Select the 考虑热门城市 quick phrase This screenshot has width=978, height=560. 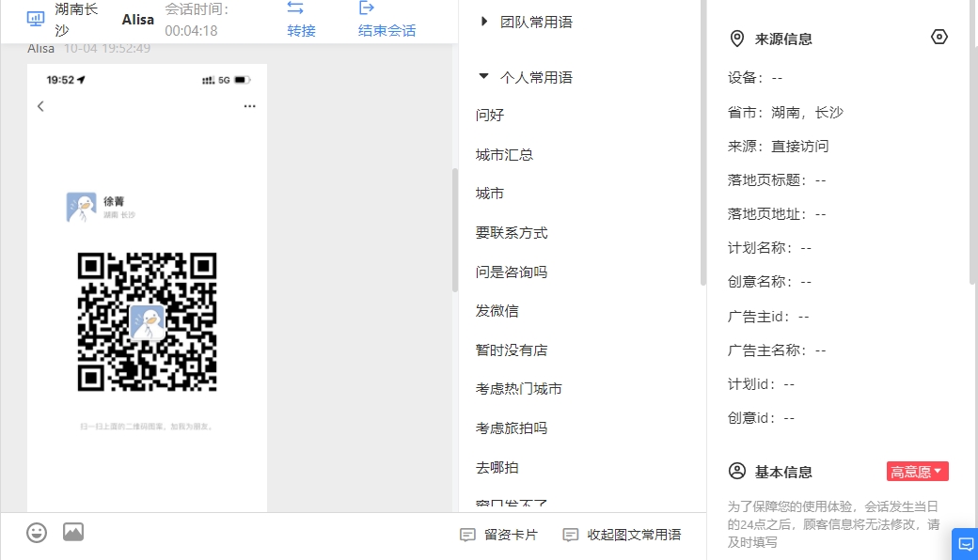coord(519,389)
